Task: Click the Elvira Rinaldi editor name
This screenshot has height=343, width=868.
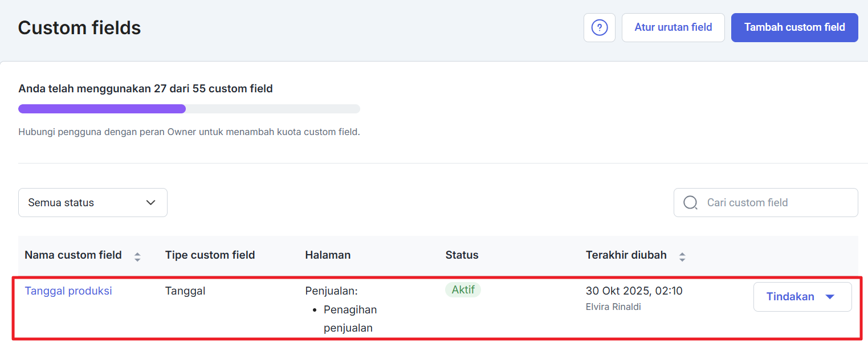Action: click(613, 307)
